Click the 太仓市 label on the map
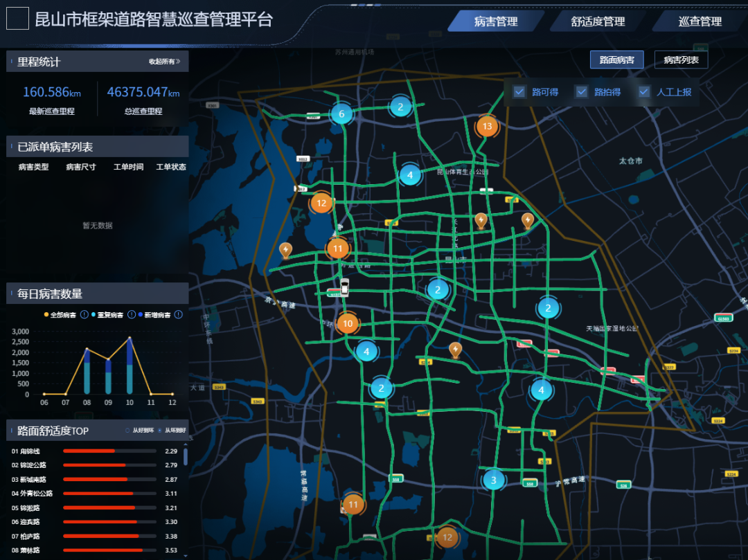Viewport: 748px width, 560px height. [x=631, y=161]
